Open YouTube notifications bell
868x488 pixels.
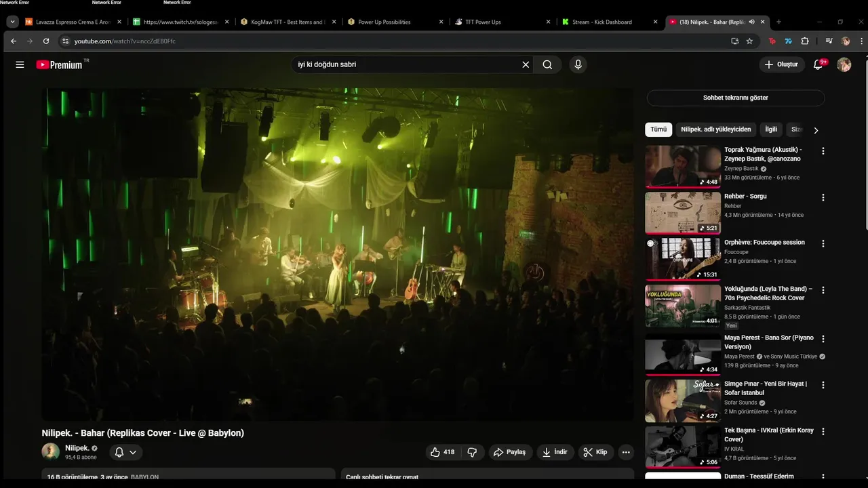coord(818,64)
